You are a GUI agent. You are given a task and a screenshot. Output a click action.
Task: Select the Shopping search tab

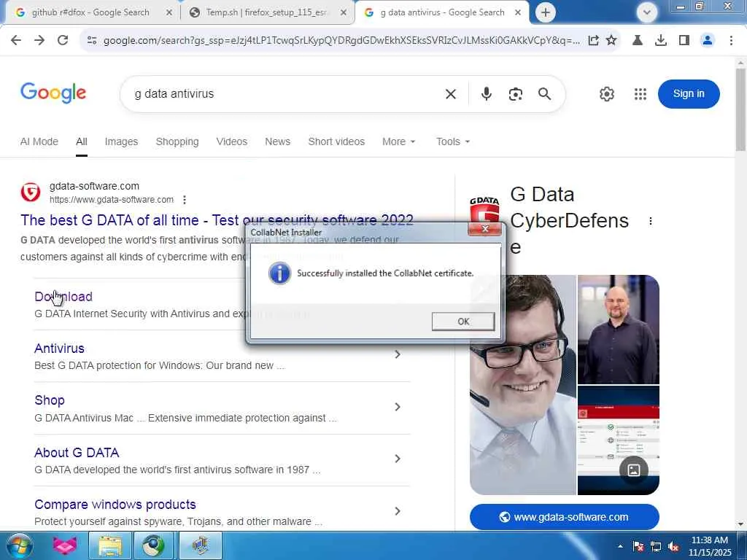pyautogui.click(x=177, y=141)
